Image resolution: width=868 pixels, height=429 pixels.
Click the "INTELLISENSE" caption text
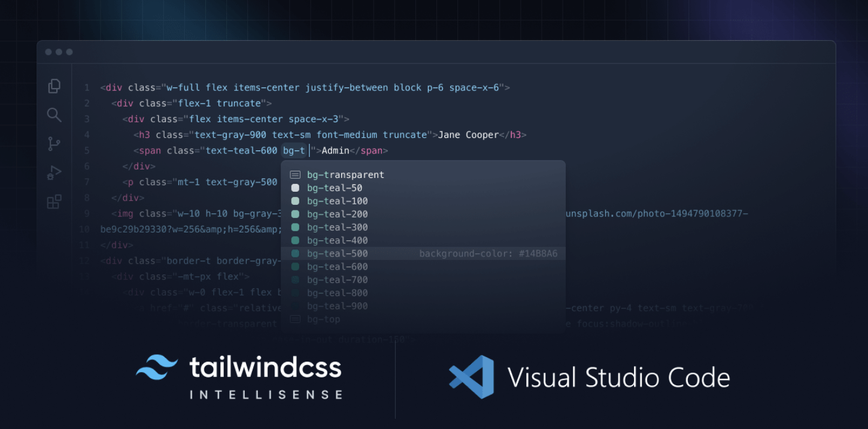tap(266, 395)
